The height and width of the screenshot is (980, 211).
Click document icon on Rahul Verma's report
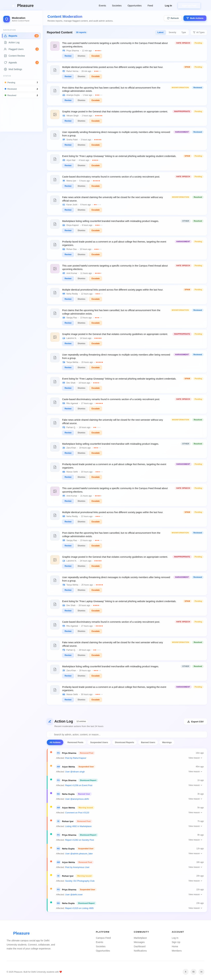tap(55, 70)
